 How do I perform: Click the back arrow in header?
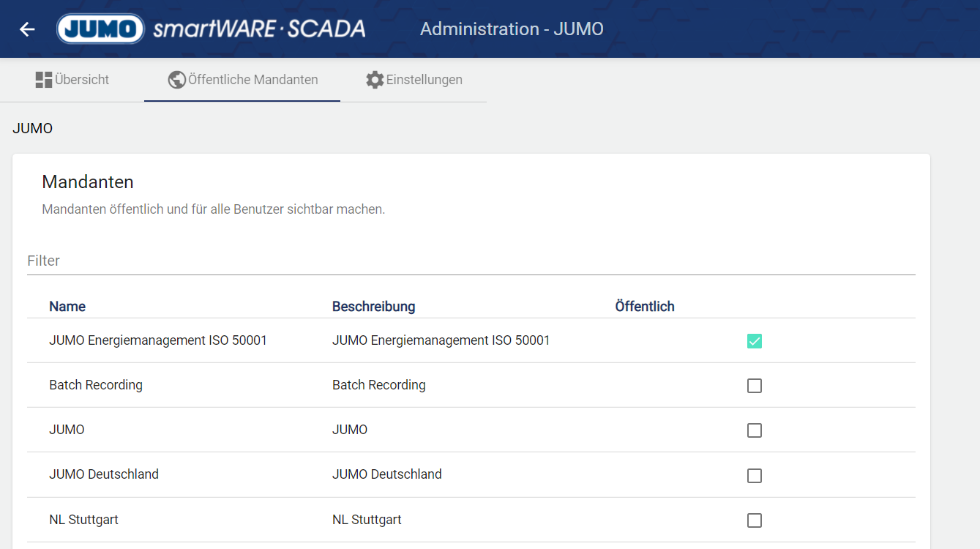click(27, 29)
